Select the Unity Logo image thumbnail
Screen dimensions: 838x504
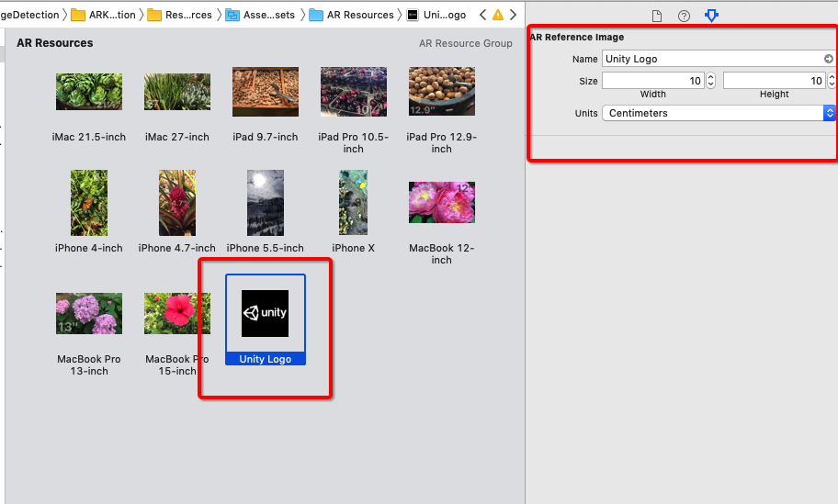266,314
